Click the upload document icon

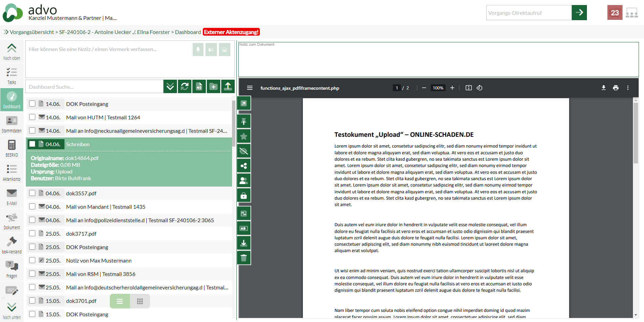(x=228, y=87)
